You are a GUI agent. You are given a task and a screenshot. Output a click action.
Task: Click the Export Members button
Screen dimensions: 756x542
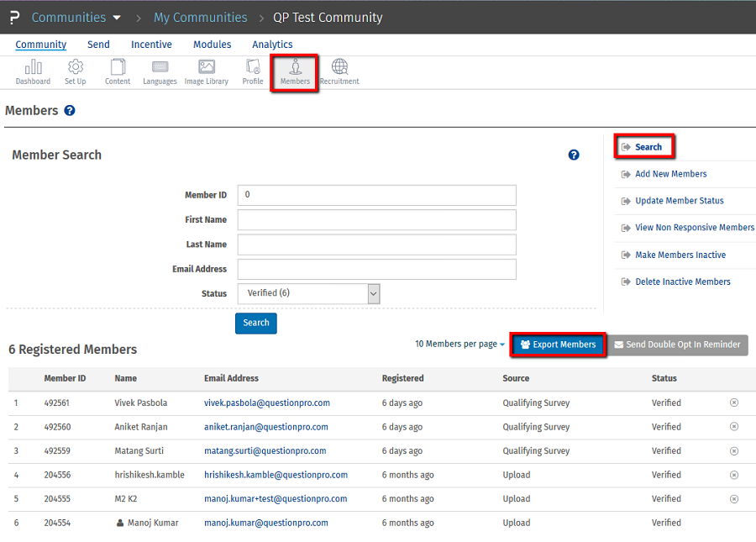pos(558,345)
